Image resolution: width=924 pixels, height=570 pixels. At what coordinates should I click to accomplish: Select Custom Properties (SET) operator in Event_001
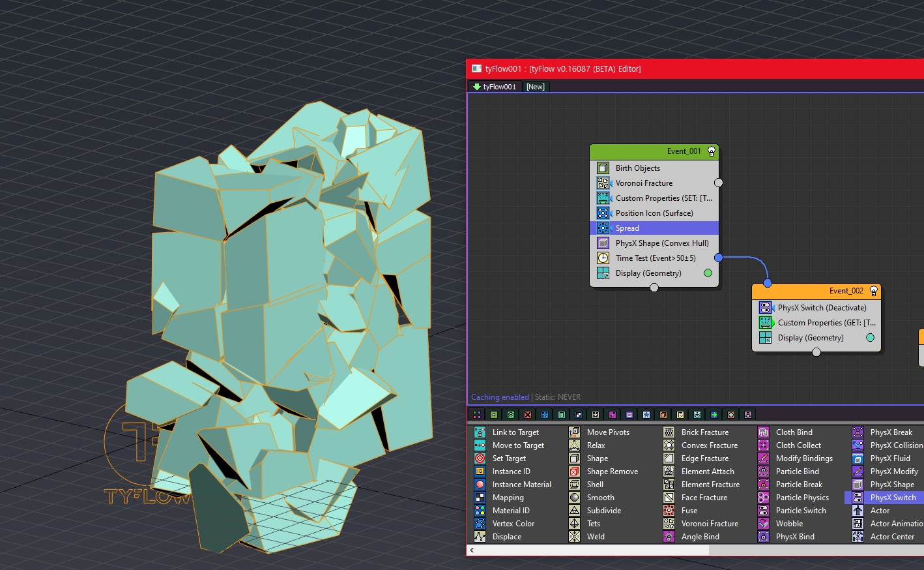[x=654, y=198]
